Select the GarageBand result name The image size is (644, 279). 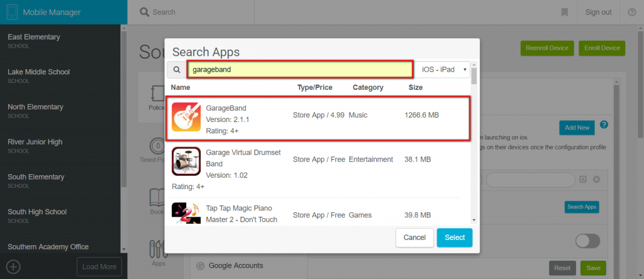[x=226, y=108]
